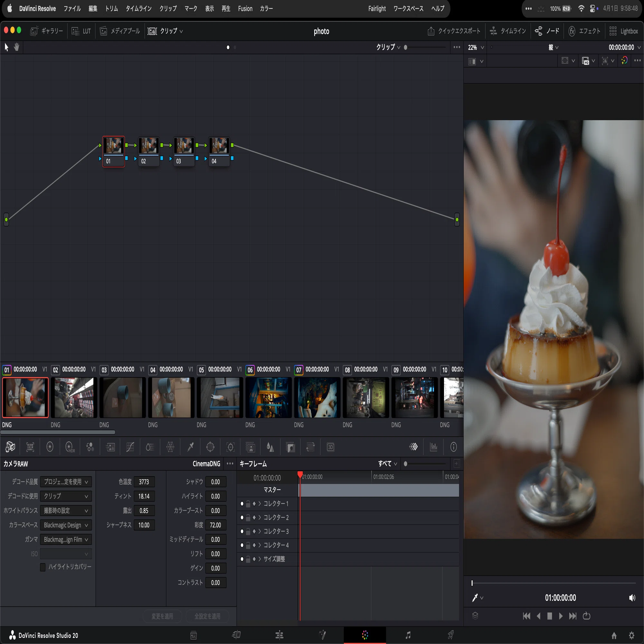Viewport: 644px width, 644px height.
Task: Go to the Media page
Action: tap(193, 635)
